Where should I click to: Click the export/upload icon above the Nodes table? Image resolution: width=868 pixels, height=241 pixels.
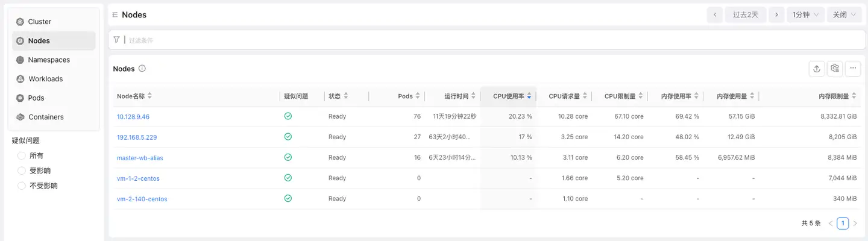click(x=817, y=69)
